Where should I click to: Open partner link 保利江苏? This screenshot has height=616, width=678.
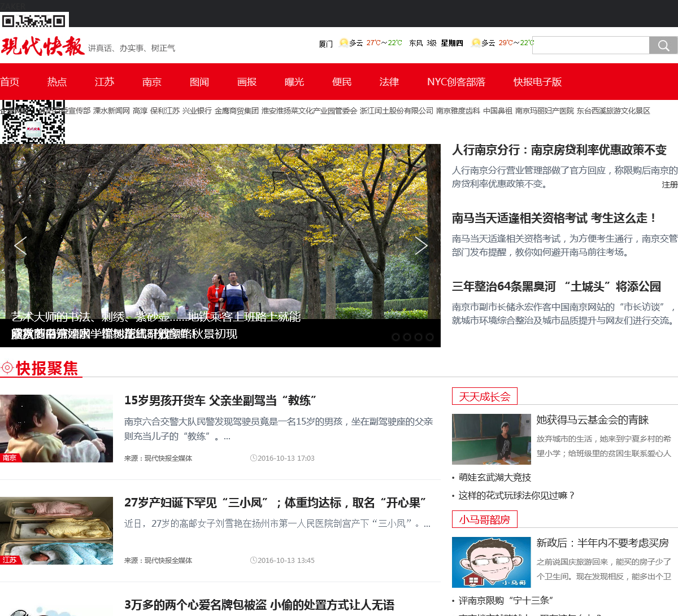click(165, 111)
